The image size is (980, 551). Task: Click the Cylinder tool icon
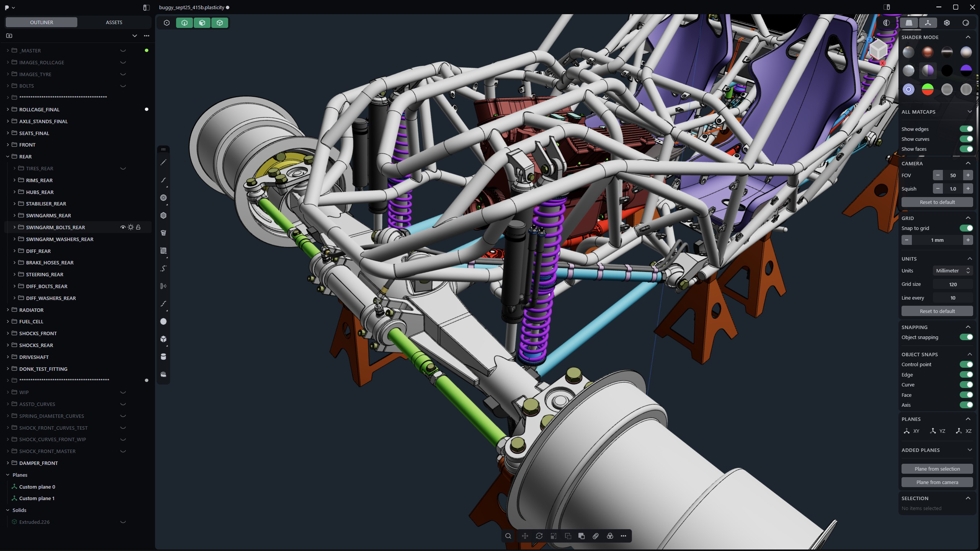tap(163, 357)
